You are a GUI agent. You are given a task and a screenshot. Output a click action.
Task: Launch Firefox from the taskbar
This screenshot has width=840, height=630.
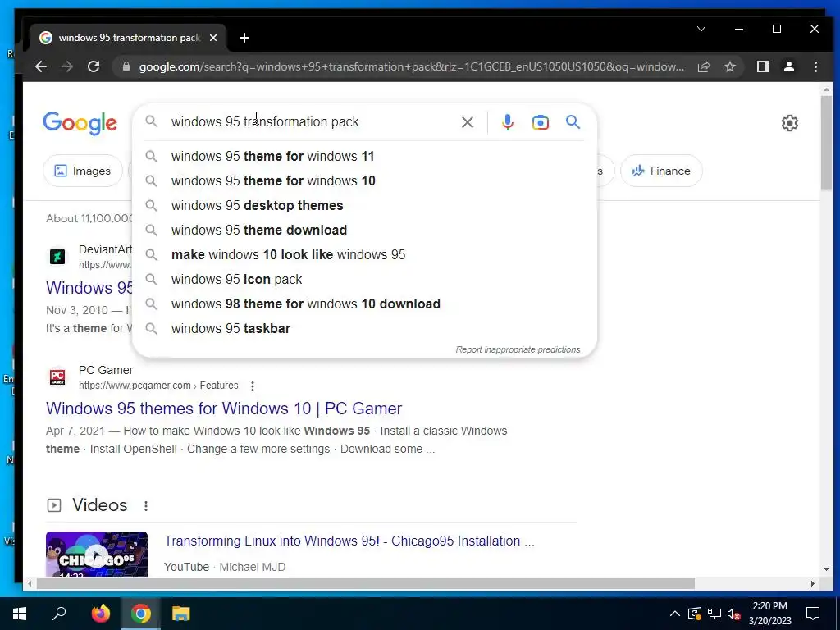[101, 614]
